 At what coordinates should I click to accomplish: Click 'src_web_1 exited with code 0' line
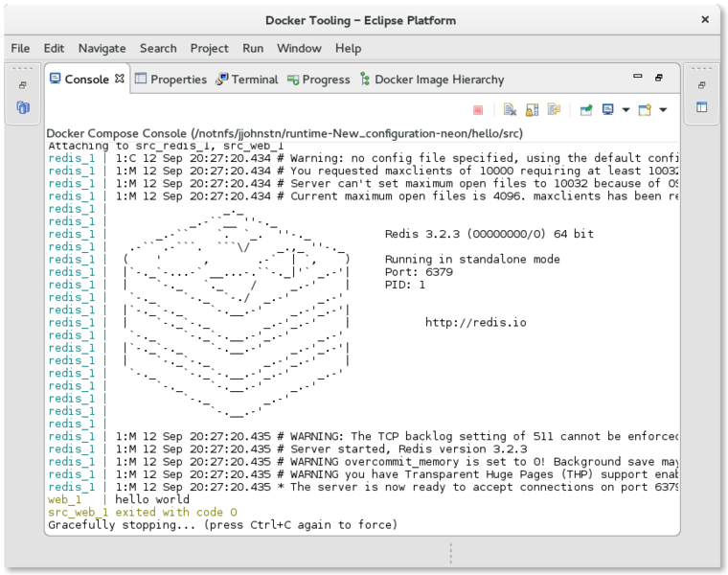[x=143, y=512]
